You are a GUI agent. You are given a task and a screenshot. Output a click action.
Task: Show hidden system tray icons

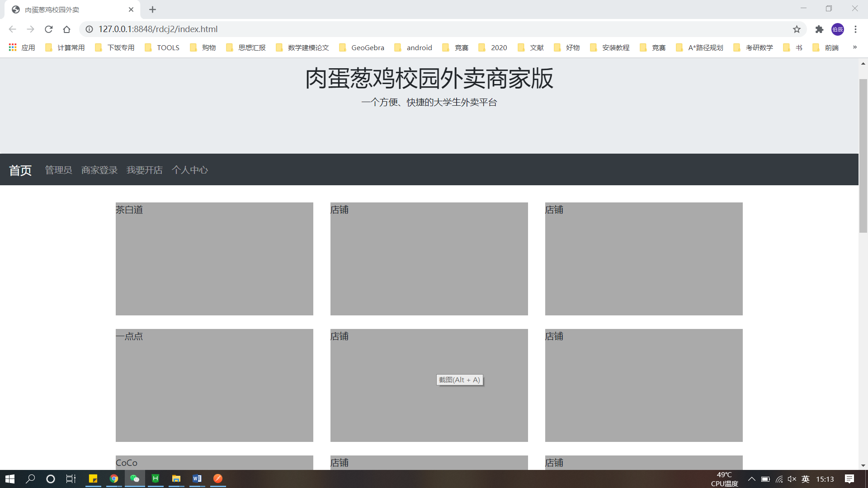click(751, 479)
